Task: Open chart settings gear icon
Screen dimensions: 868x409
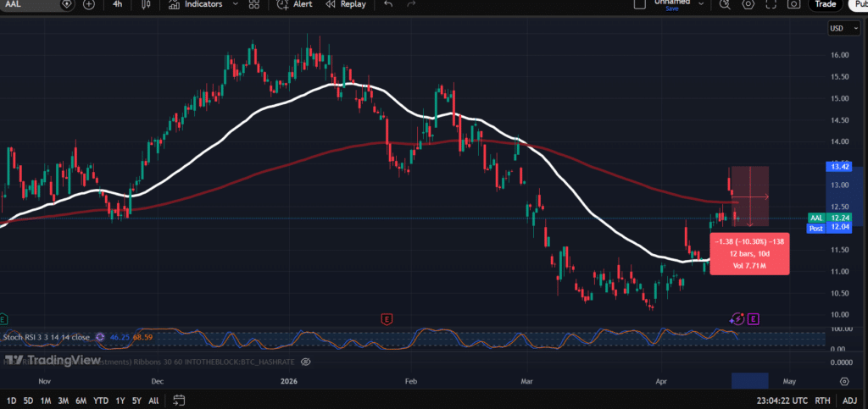Action: (748, 4)
